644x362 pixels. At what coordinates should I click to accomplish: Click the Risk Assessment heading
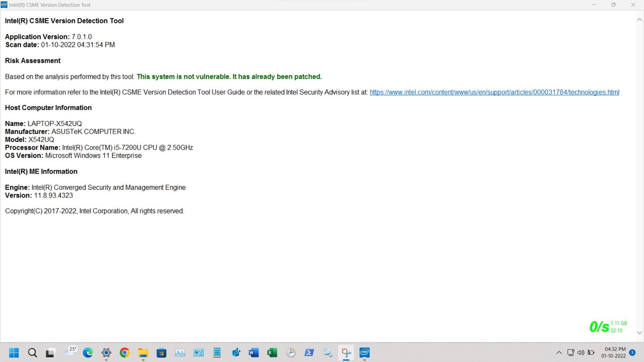point(33,61)
